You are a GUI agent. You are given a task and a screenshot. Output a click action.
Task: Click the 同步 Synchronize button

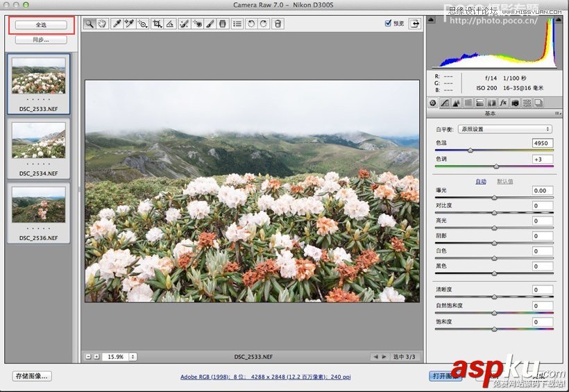[41, 40]
